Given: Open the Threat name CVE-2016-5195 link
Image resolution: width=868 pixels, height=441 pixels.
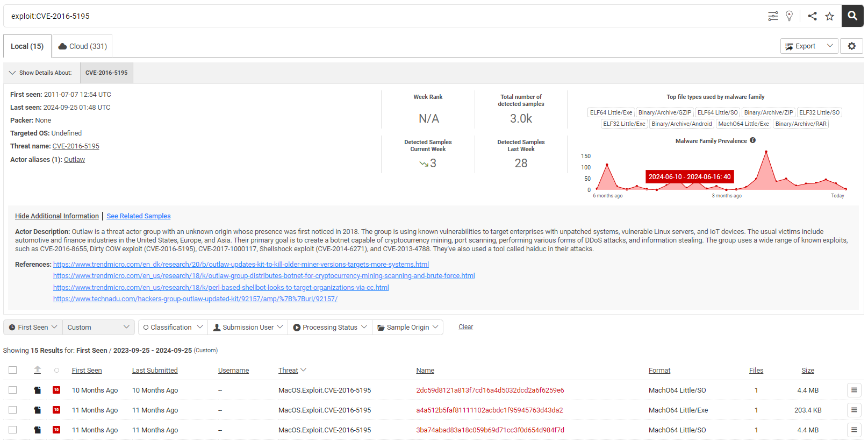Looking at the screenshot, I should (76, 146).
